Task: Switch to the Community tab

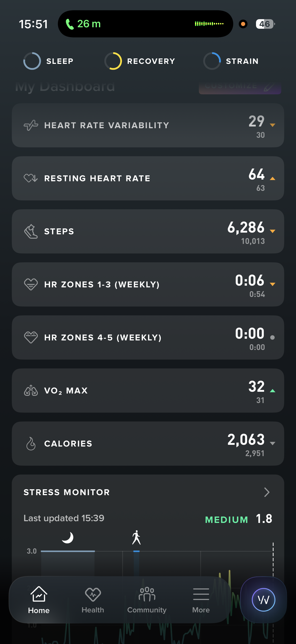Action: click(x=147, y=600)
